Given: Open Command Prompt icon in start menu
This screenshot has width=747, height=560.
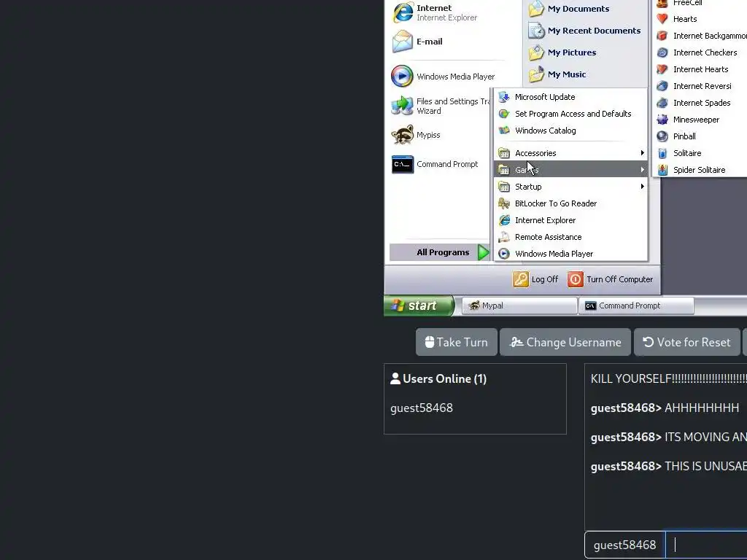Looking at the screenshot, I should click(403, 164).
